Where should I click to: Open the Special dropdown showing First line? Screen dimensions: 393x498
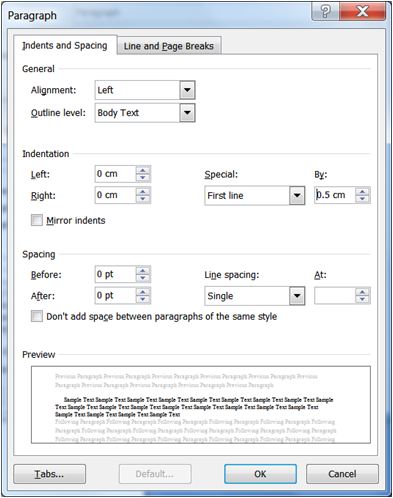pos(255,195)
